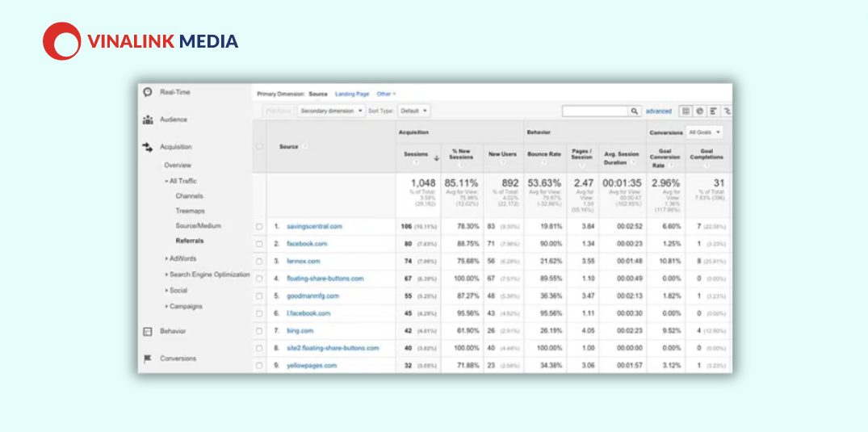Switch to data table grid view

coord(686,111)
